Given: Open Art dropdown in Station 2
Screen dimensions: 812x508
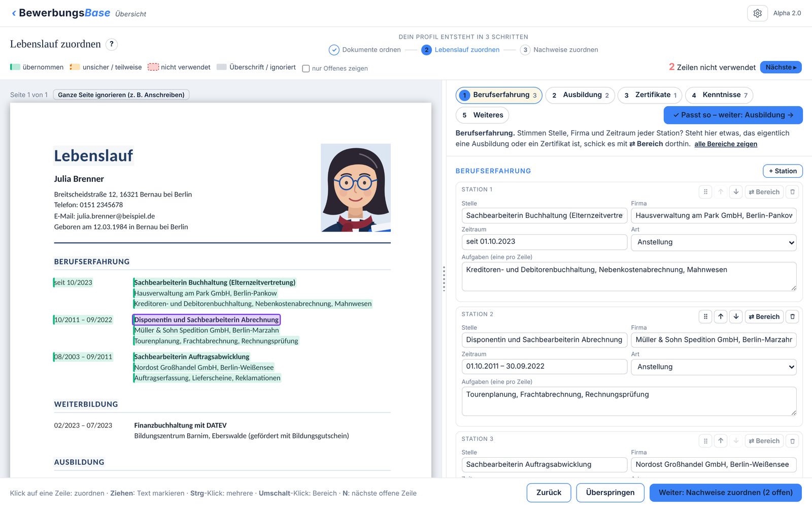Looking at the screenshot, I should [714, 367].
